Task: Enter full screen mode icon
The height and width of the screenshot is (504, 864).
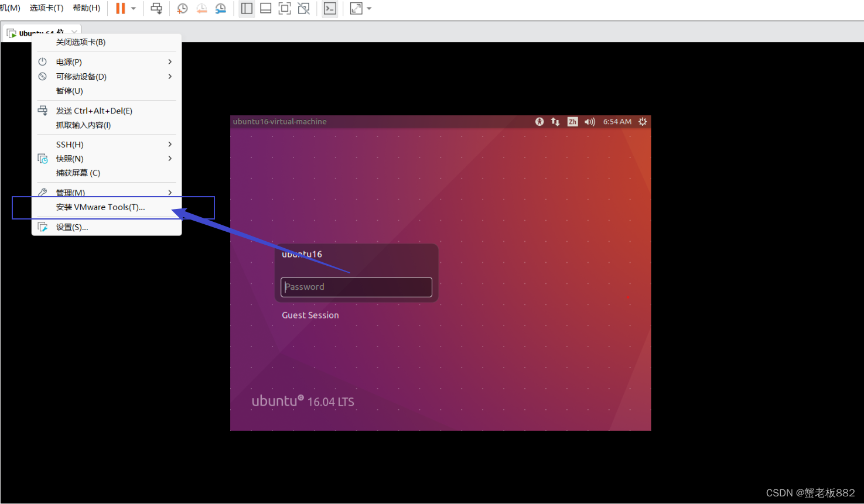Action: tap(285, 8)
